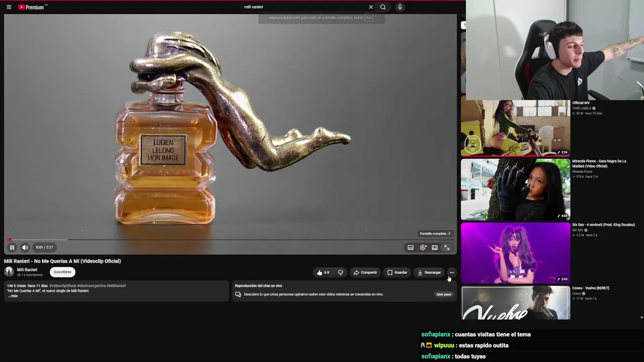Mute the video volume
This screenshot has height=362, width=644.
pos(25,247)
